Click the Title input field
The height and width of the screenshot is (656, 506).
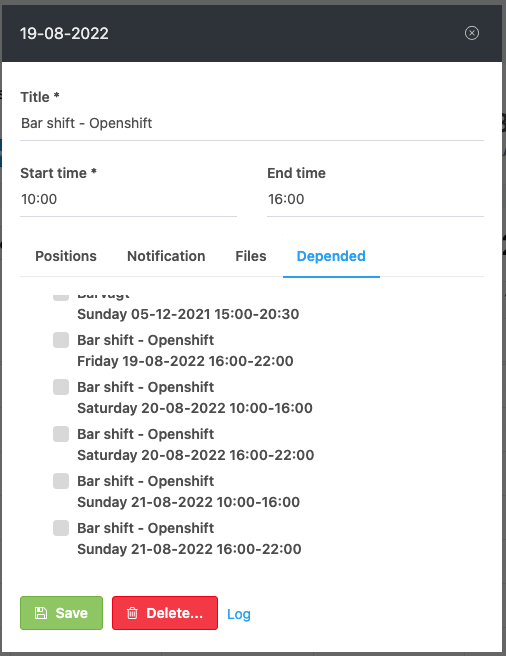click(252, 123)
